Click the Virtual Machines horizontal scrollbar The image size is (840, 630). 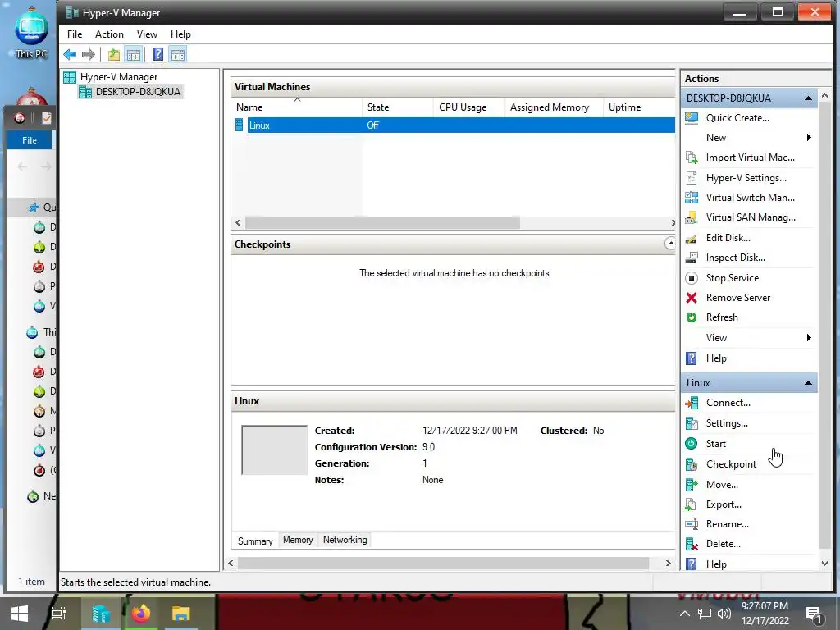coord(382,222)
